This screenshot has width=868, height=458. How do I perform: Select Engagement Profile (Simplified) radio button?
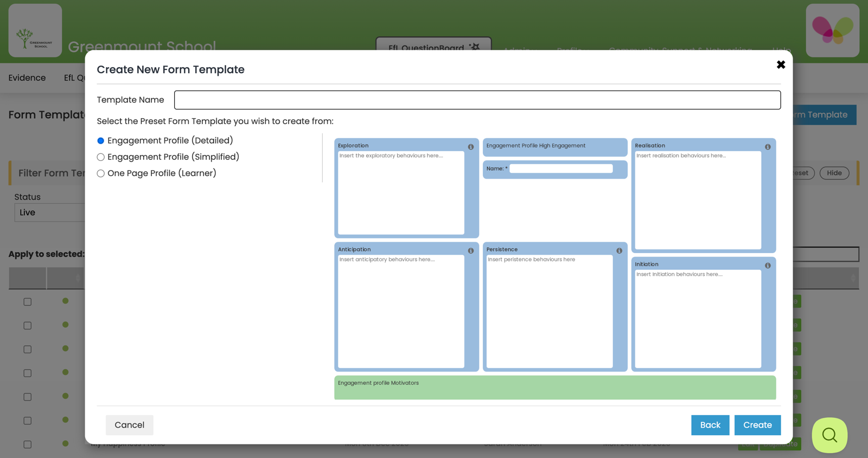click(x=100, y=157)
